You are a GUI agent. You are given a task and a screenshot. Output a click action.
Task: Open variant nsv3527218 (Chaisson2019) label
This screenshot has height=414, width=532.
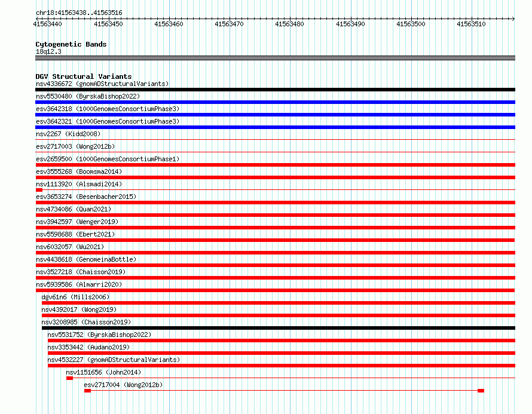[81, 272]
